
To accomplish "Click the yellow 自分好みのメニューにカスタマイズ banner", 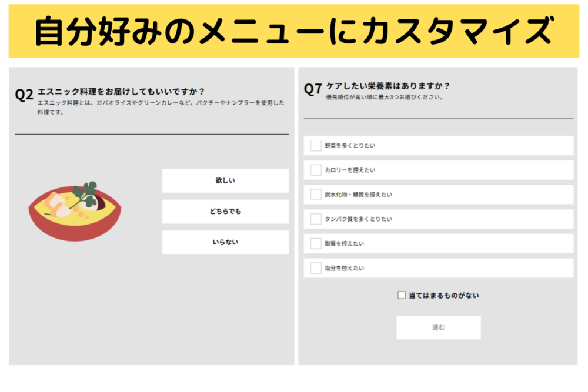I will pos(294,28).
